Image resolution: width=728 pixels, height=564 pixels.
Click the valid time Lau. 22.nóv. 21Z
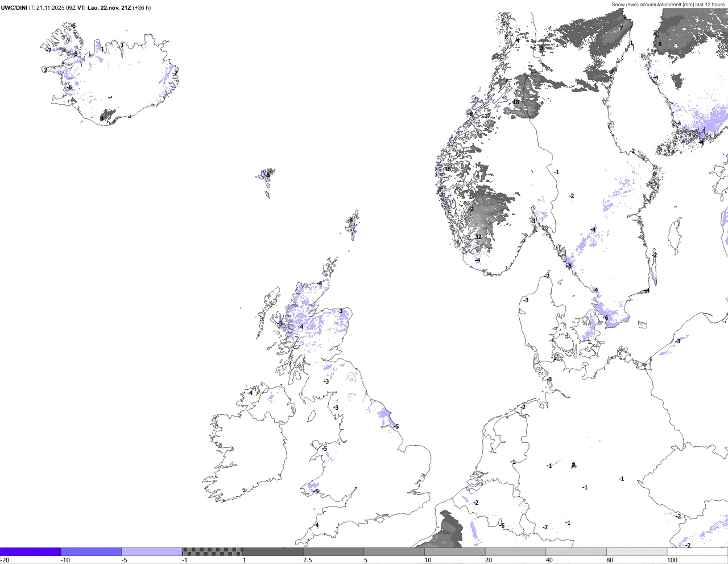tap(109, 7)
